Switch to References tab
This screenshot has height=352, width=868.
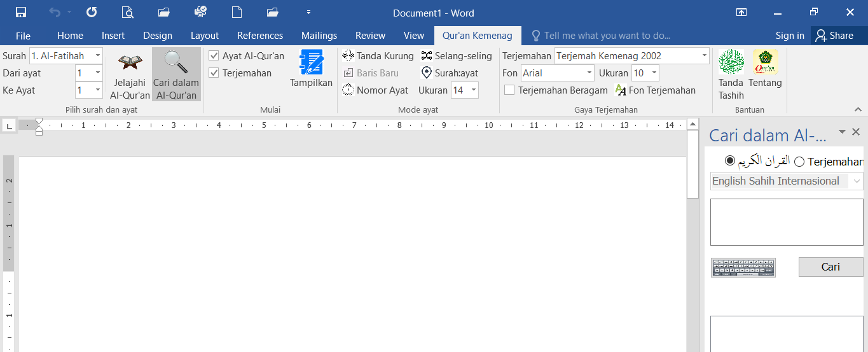(260, 36)
